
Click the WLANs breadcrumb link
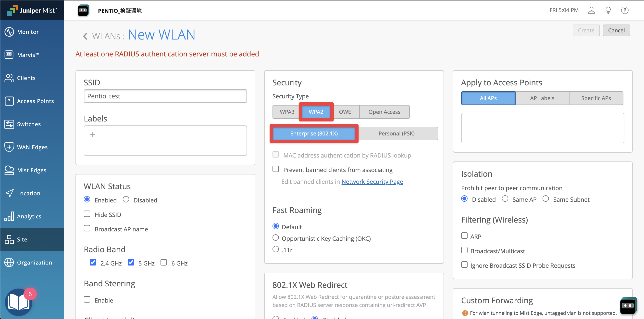click(106, 36)
